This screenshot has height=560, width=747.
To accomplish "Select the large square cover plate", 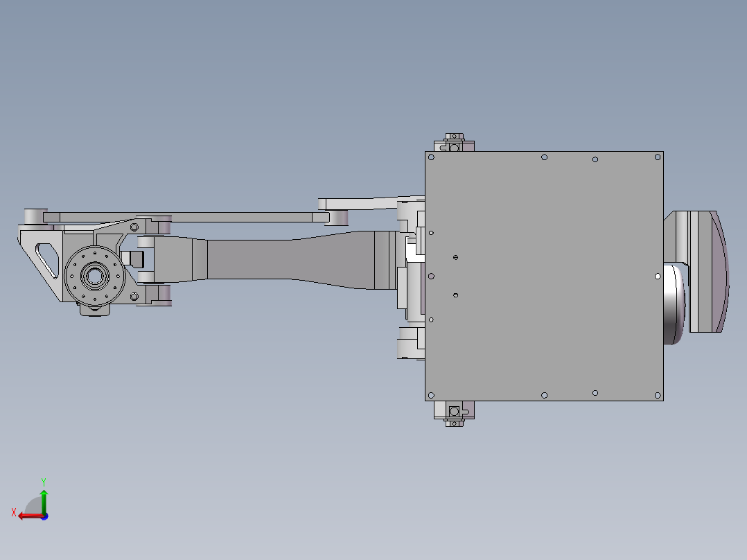I will (544, 276).
